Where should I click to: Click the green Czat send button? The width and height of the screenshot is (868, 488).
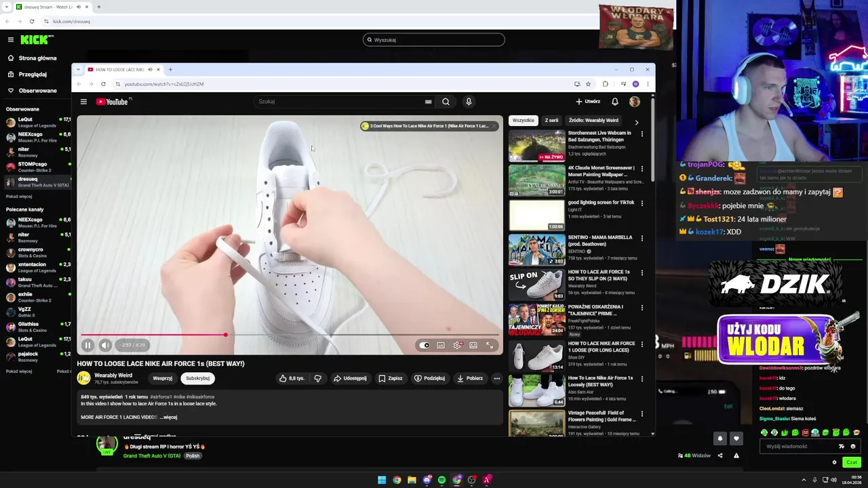click(x=852, y=462)
